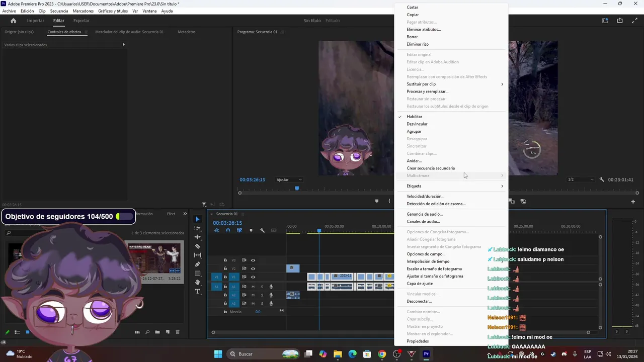Viewport: 644px width, 362px height.
Task: Switch to Importar workspace tab
Action: 35,21
